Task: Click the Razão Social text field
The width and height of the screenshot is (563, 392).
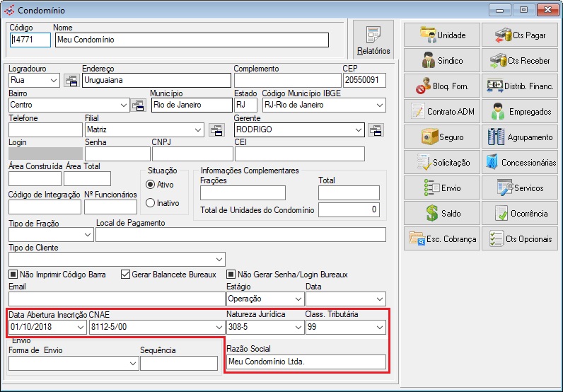Action: click(x=306, y=362)
